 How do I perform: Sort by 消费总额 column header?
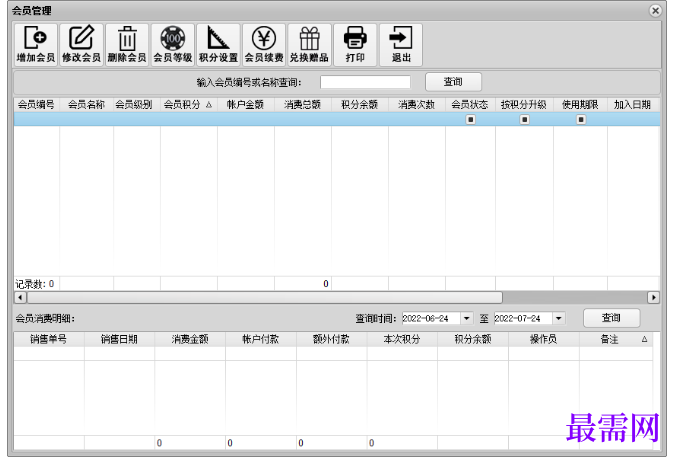point(303,105)
